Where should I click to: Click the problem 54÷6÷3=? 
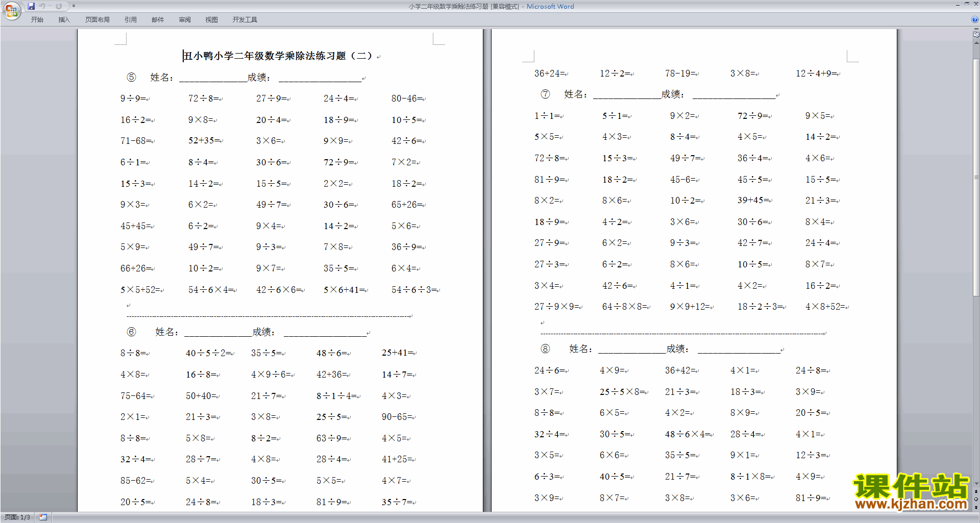click(x=414, y=290)
